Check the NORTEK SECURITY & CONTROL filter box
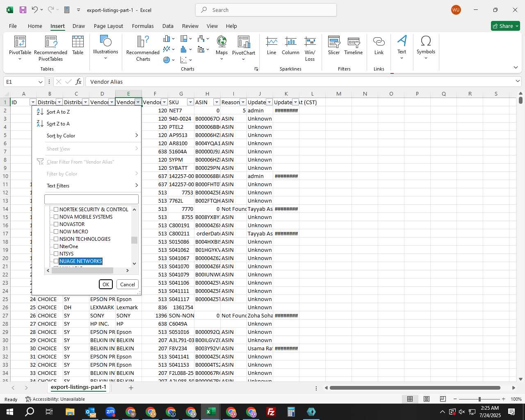 [x=56, y=210]
